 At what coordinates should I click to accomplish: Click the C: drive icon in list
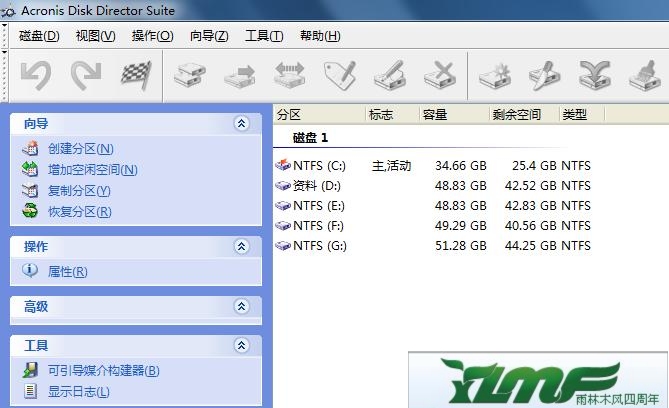[283, 165]
